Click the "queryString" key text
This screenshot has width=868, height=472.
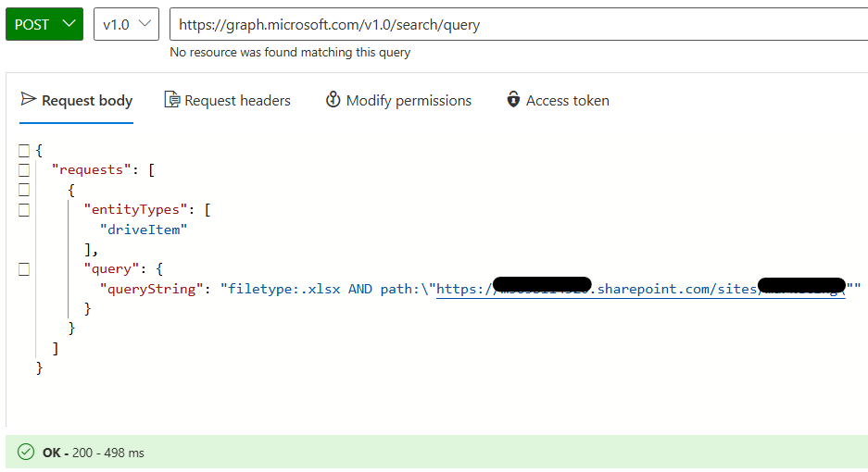point(152,289)
